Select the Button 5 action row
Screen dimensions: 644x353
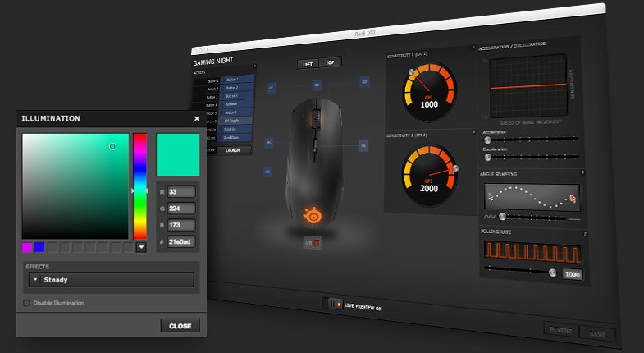(236, 112)
